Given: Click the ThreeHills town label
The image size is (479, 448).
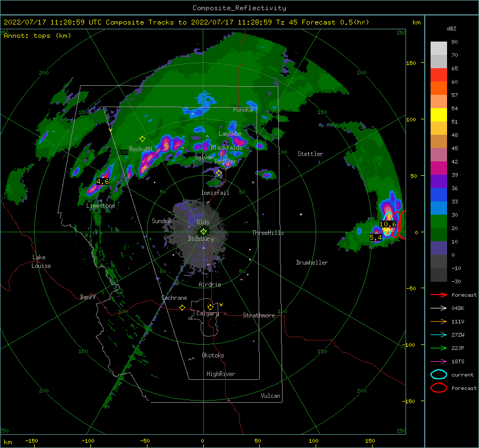Looking at the screenshot, I should click(x=268, y=233).
